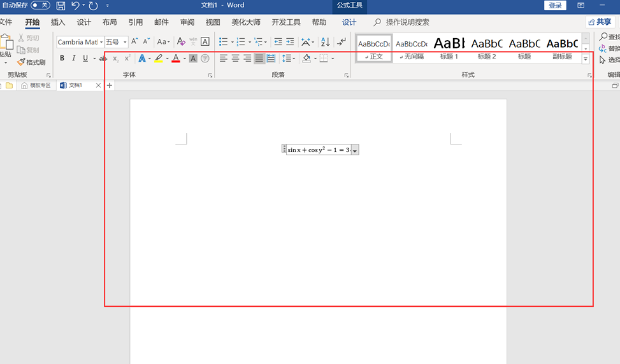Click the multilevel list icon
This screenshot has height=364, width=620.
[259, 41]
